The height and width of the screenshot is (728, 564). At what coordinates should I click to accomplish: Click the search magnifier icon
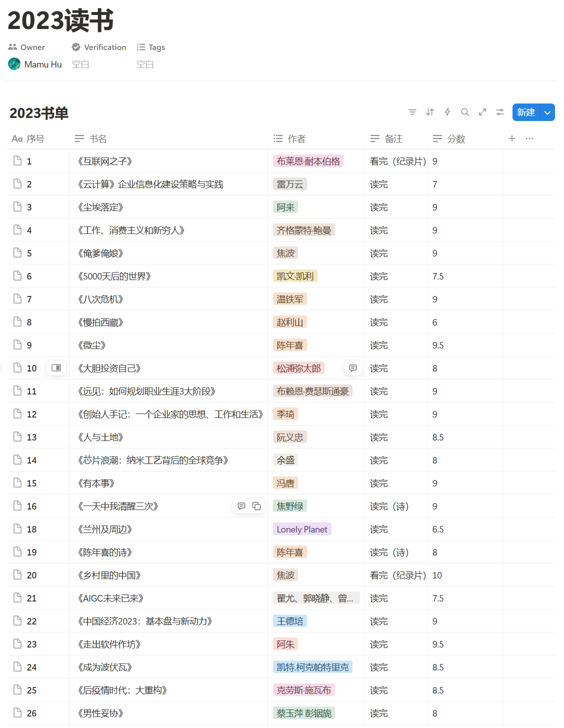coord(465,112)
